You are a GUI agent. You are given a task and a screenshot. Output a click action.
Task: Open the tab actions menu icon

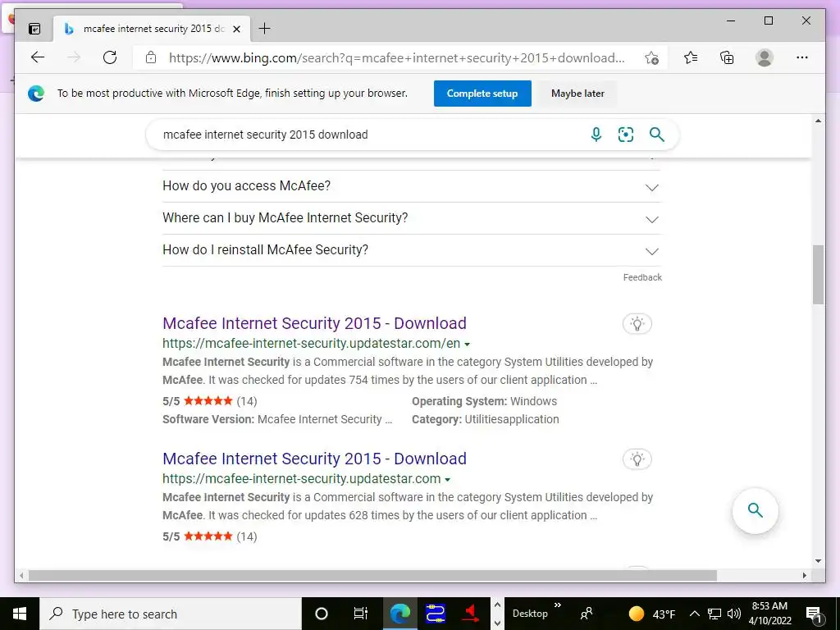(x=34, y=29)
